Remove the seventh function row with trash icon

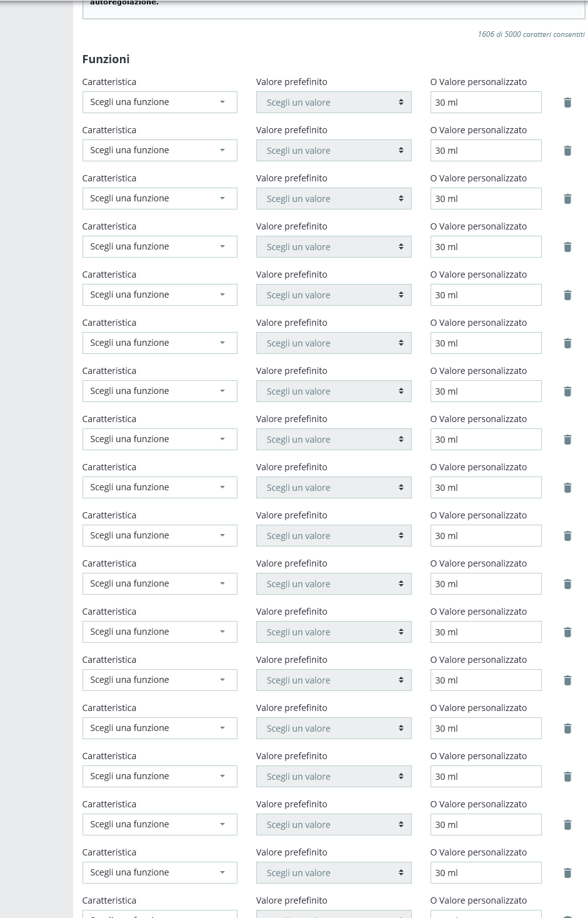click(567, 391)
